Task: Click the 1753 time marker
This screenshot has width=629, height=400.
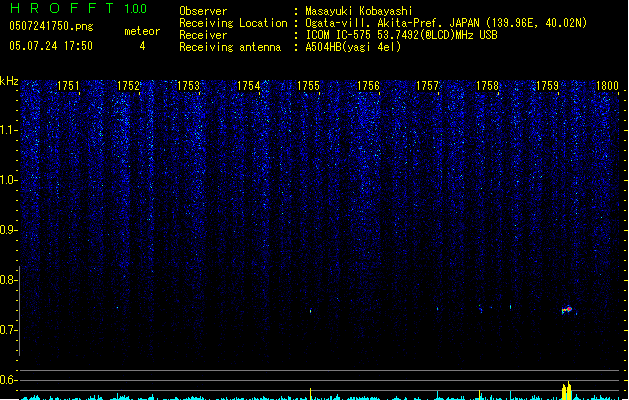Action: coord(188,86)
